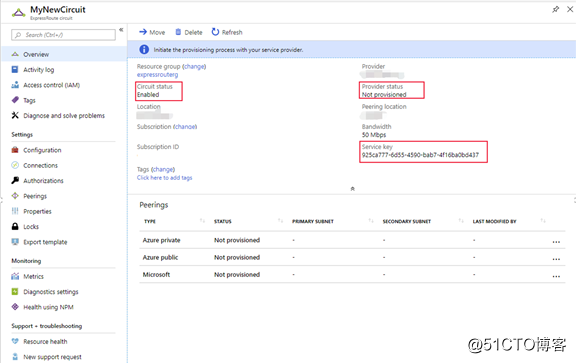Click the Refresh circular arrow icon

215,32
